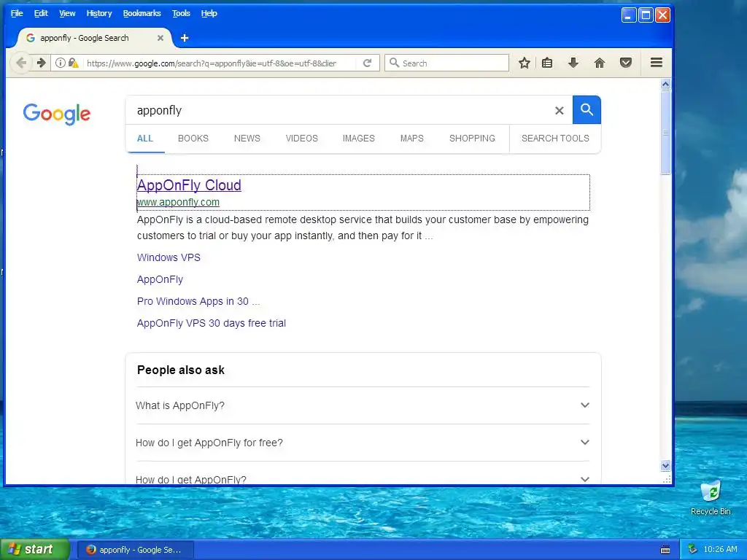Switch to the BOOKS results tab
The image size is (747, 560).
tap(193, 139)
